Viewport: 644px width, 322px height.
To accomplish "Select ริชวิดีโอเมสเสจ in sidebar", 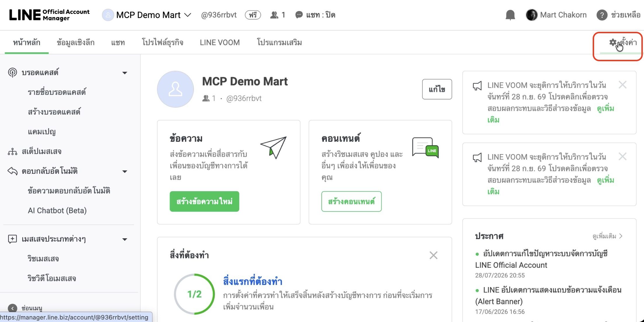I will [52, 279].
